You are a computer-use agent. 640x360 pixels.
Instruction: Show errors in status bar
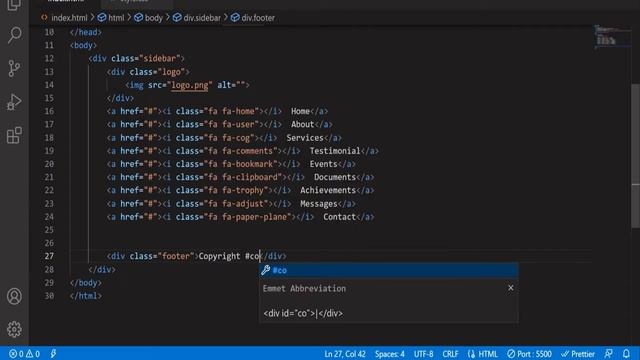16,354
